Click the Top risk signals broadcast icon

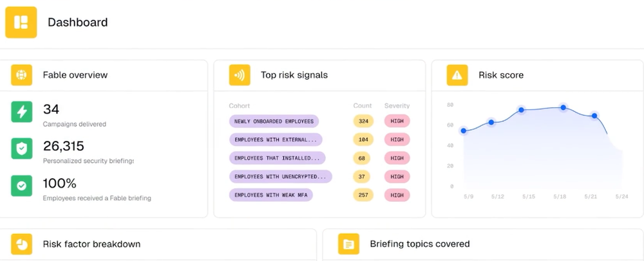[x=240, y=75]
